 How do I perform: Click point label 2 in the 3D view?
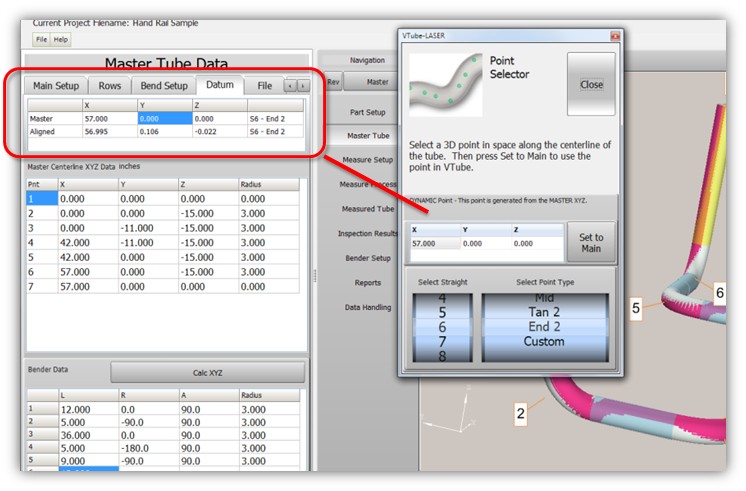tap(521, 412)
